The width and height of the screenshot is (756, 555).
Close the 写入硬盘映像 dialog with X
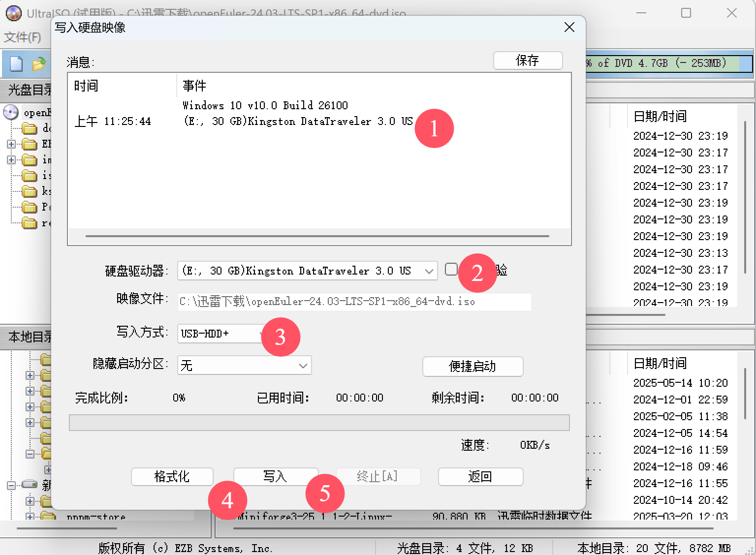point(569,27)
